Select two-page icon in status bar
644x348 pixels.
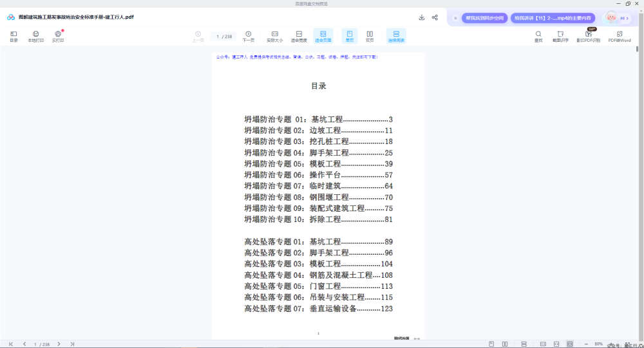tap(505, 344)
